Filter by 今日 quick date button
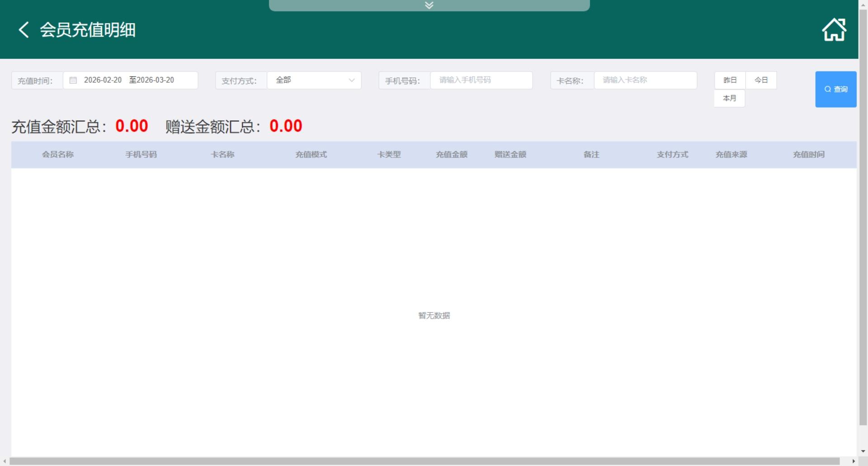Viewport: 868px width, 466px height. [761, 80]
